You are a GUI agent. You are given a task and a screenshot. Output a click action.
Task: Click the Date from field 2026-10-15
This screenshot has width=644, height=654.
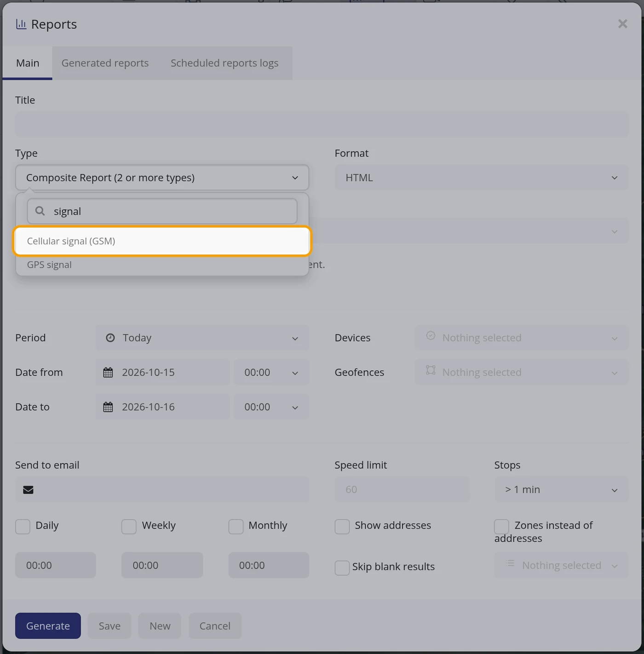pyautogui.click(x=162, y=373)
